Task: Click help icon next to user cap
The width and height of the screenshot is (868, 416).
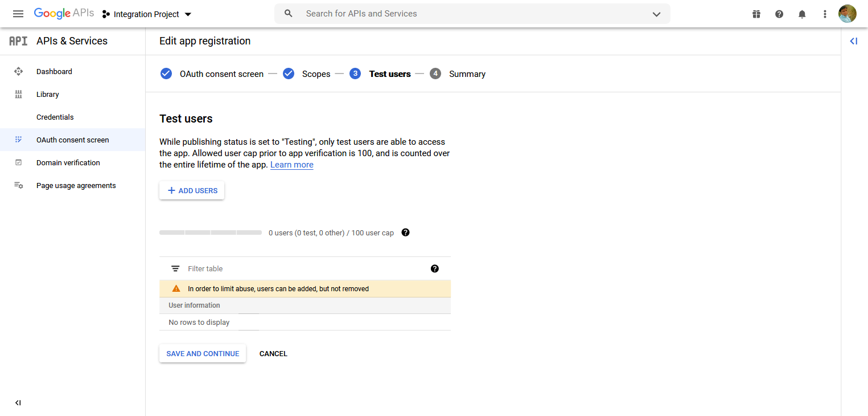Action: (405, 233)
